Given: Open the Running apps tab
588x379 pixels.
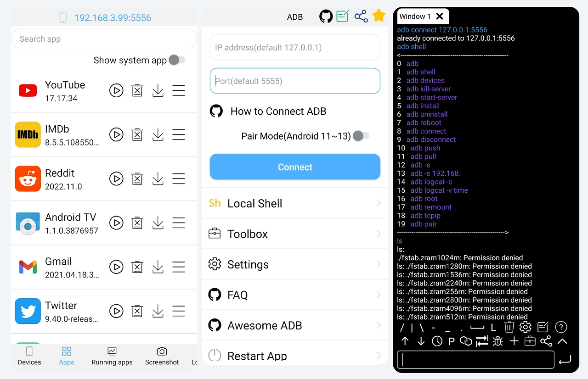Looking at the screenshot, I should tap(112, 357).
